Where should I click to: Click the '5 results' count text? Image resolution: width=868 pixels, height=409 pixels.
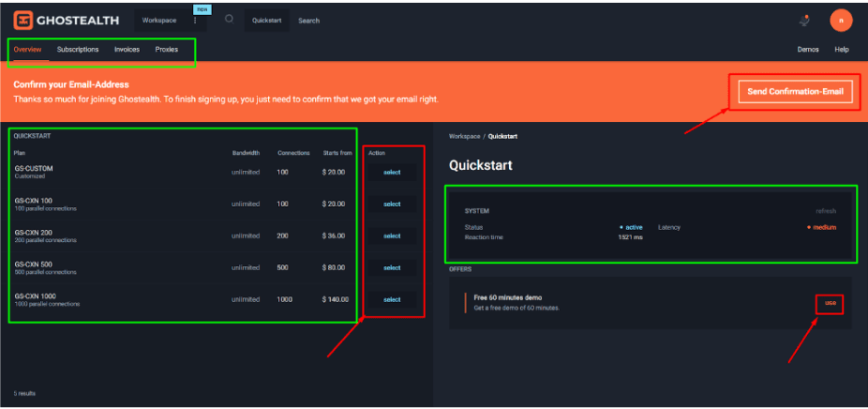pos(24,393)
